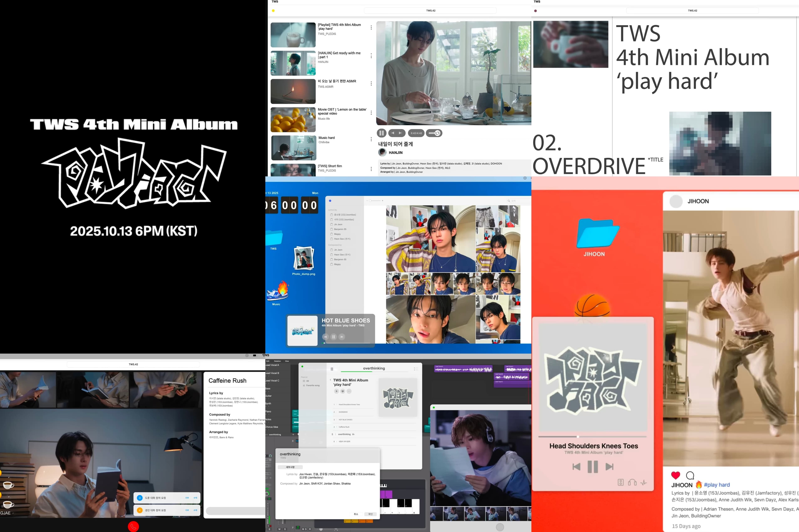
Task: Pause Head Shoulders Knees Toes playback
Action: click(593, 467)
